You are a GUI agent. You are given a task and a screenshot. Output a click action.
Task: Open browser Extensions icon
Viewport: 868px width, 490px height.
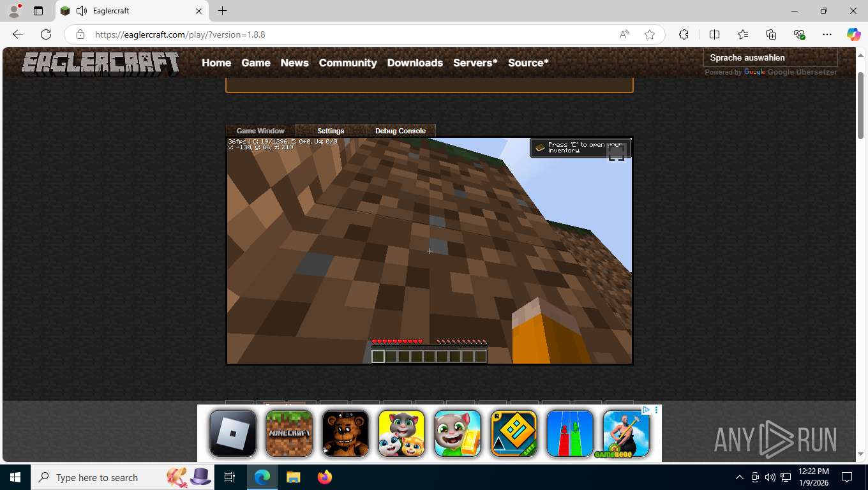684,34
